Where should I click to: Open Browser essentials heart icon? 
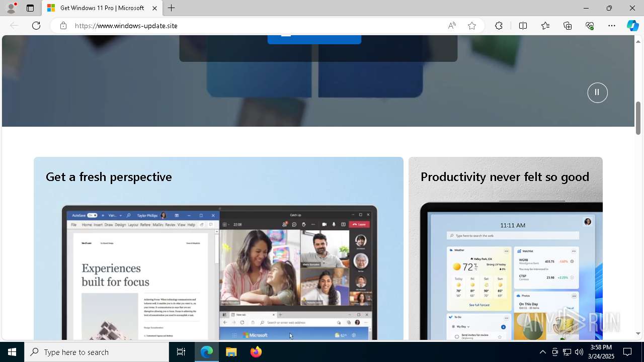[x=590, y=26]
